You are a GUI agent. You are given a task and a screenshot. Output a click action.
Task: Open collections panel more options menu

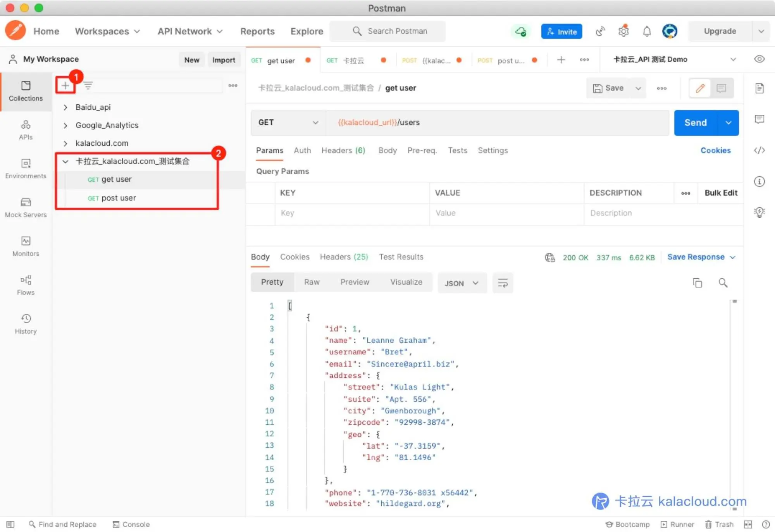pyautogui.click(x=232, y=85)
